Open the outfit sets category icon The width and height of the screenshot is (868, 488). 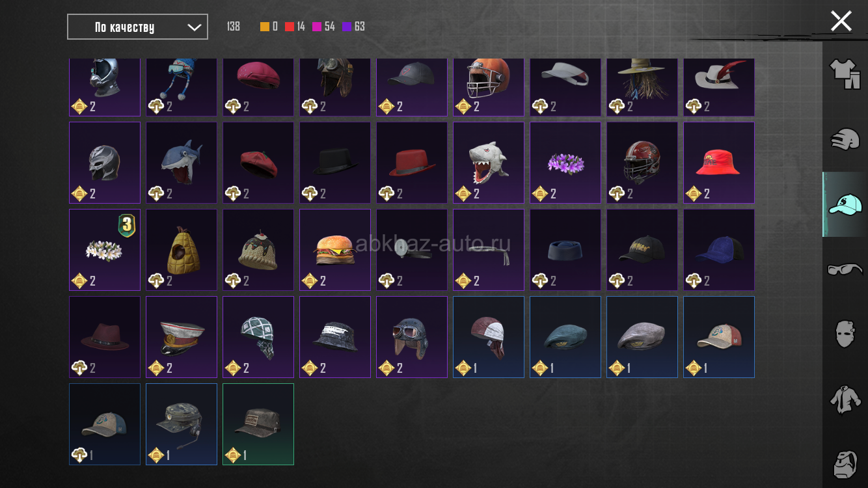coord(845,74)
